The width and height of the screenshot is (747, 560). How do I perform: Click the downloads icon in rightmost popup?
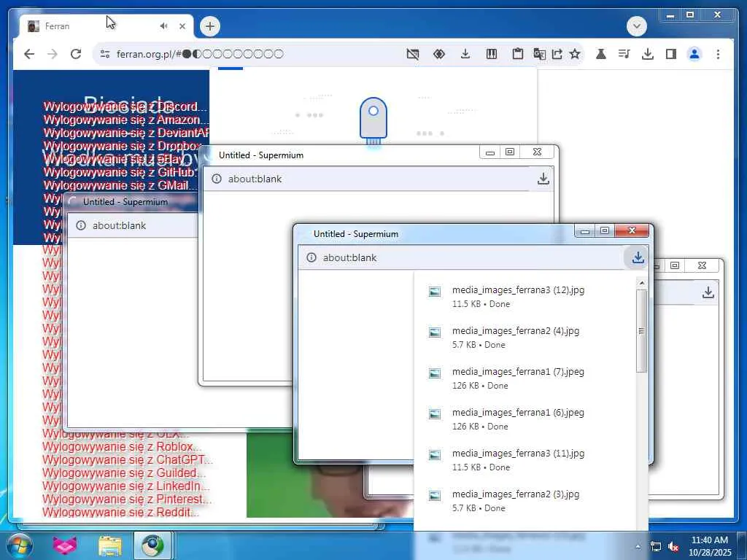click(x=708, y=292)
